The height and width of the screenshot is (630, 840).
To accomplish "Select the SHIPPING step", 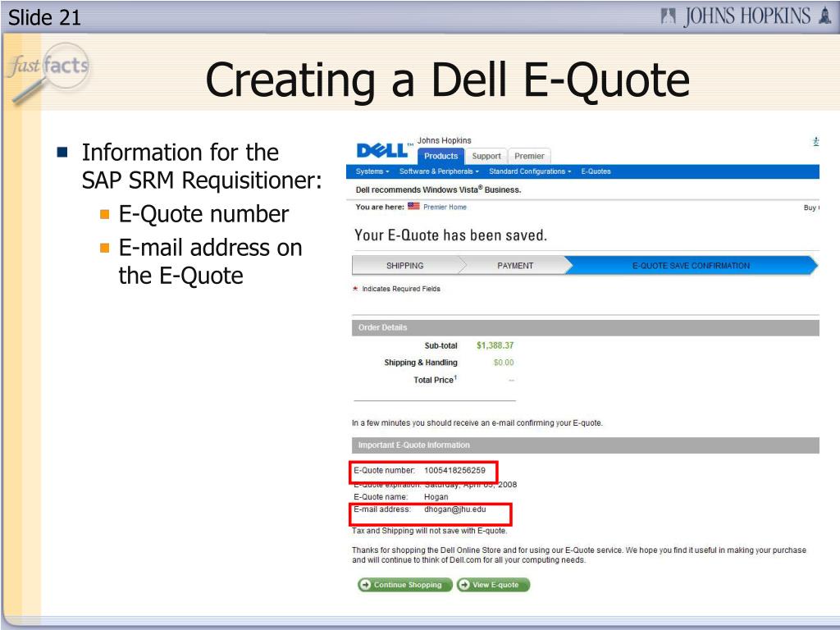I will pyautogui.click(x=405, y=266).
